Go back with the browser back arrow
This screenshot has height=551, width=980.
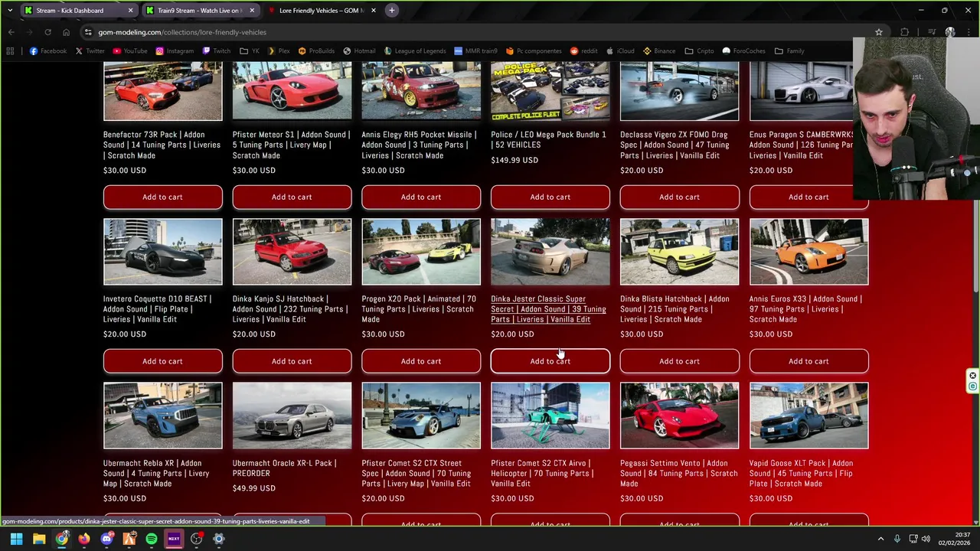[11, 32]
